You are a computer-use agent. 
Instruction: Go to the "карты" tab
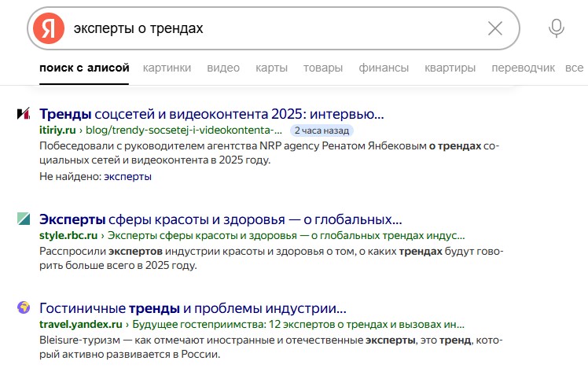271,68
